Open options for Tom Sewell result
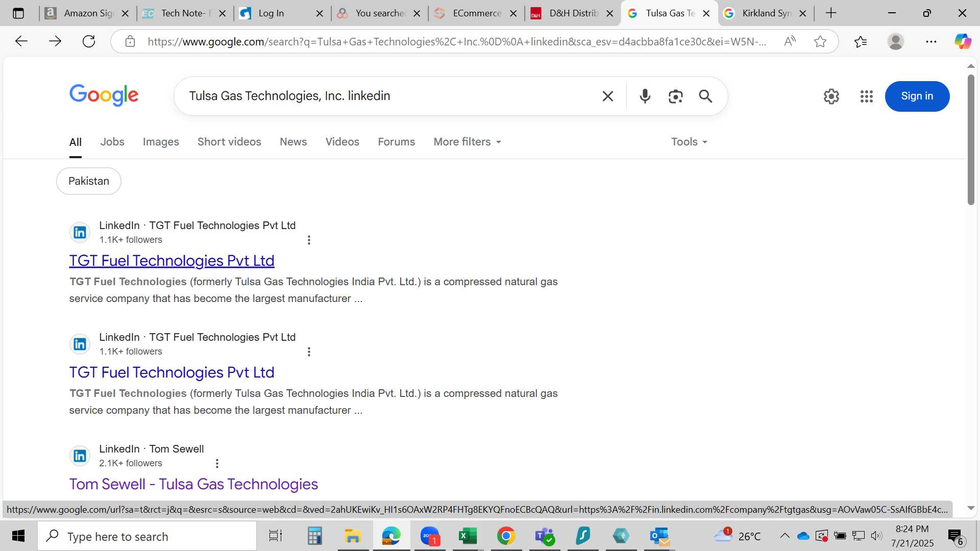 click(217, 463)
